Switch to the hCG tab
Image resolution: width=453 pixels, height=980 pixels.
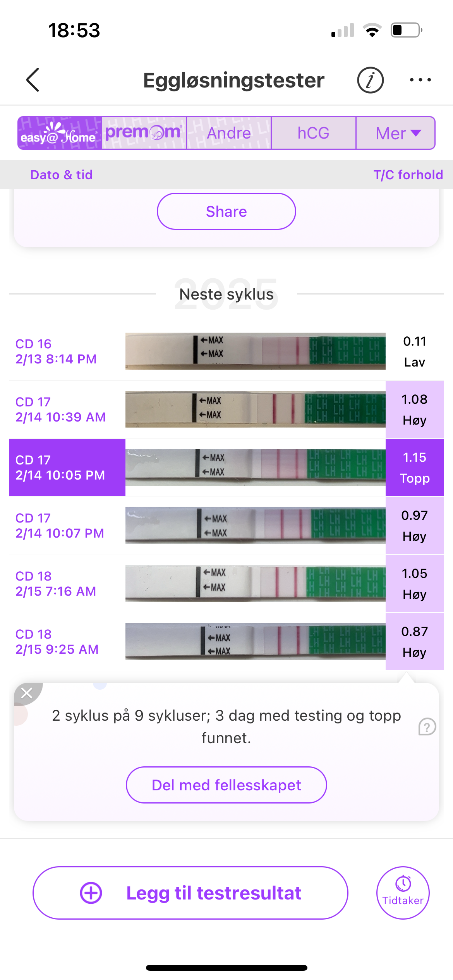(313, 133)
